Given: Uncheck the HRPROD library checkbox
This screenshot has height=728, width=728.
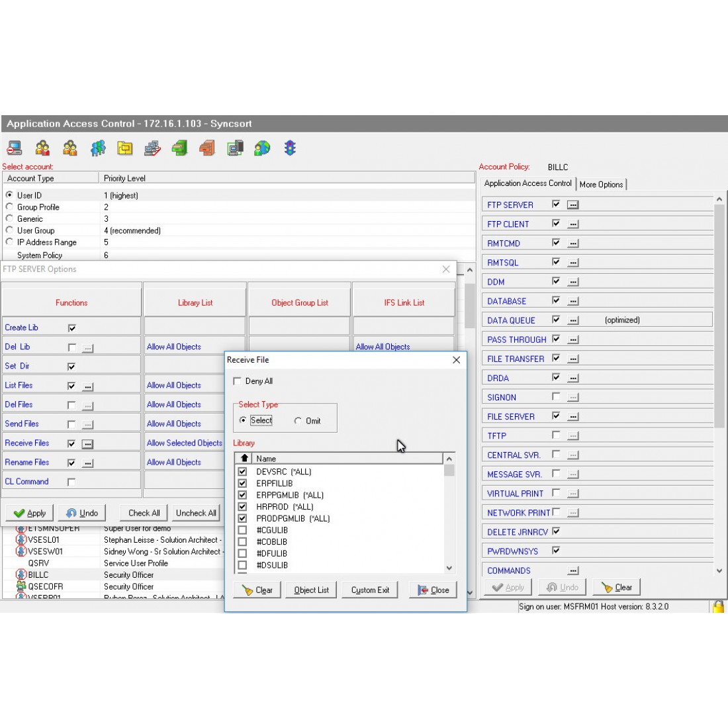Looking at the screenshot, I should [x=242, y=507].
